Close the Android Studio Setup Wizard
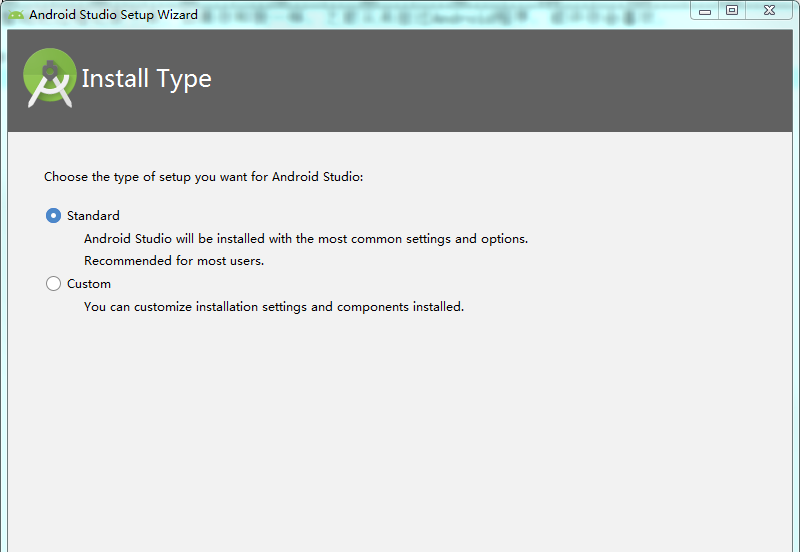This screenshot has width=800, height=552. point(769,11)
